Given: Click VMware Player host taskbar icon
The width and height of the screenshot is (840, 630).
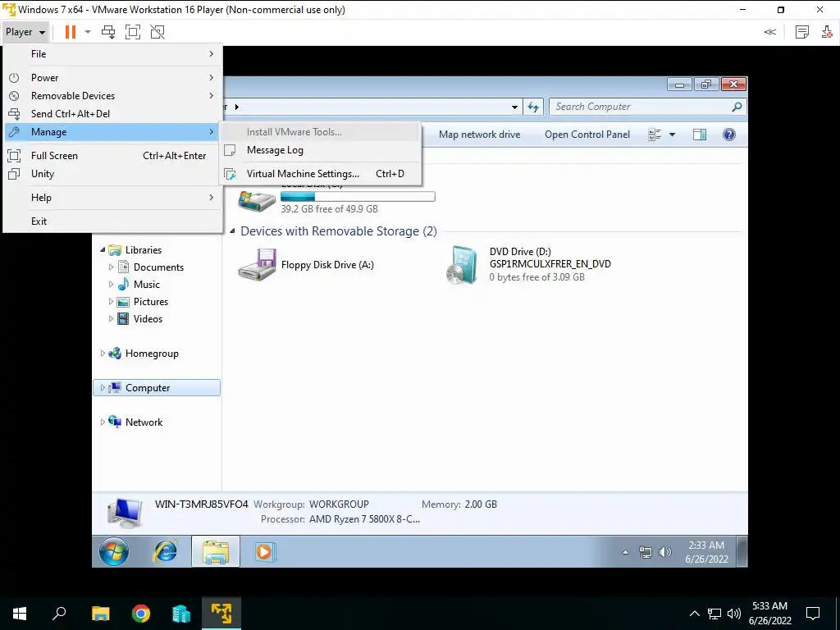Looking at the screenshot, I should point(221,614).
